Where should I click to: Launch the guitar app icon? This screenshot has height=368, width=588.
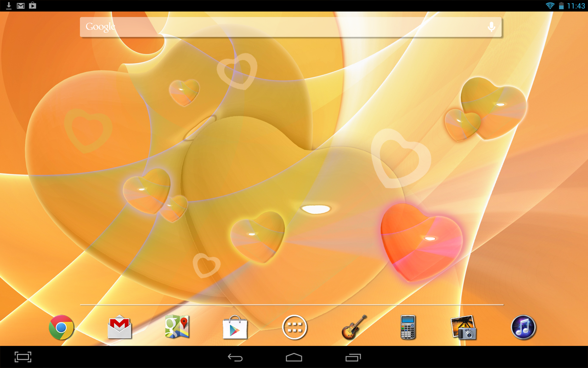point(354,328)
